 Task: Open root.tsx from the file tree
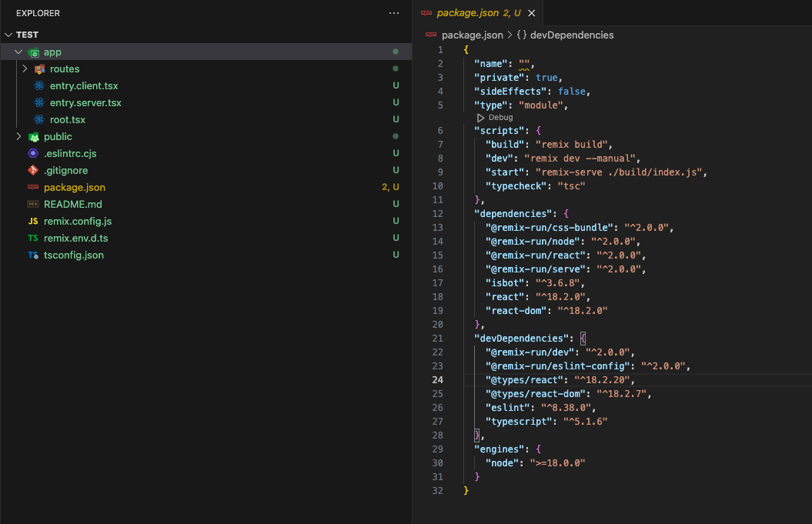(67, 119)
